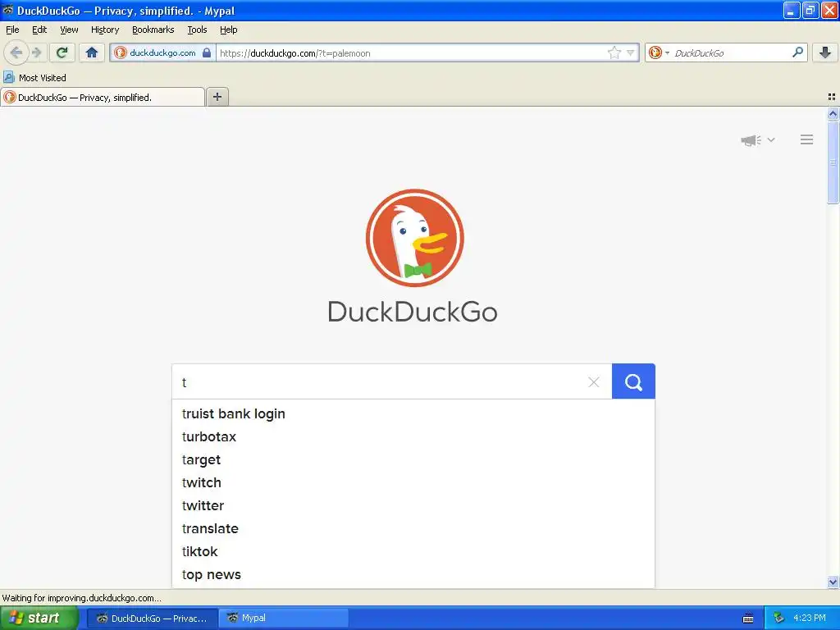Switch to DuckDuckGo taskbar window button
Screen dimensions: 840x630
pos(152,619)
